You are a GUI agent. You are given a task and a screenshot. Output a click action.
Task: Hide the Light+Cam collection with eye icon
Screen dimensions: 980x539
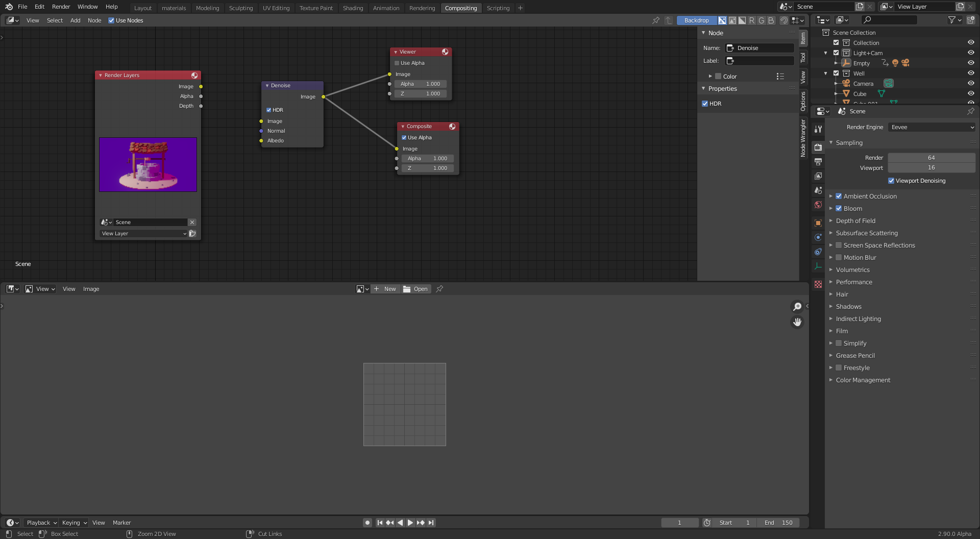tap(971, 53)
